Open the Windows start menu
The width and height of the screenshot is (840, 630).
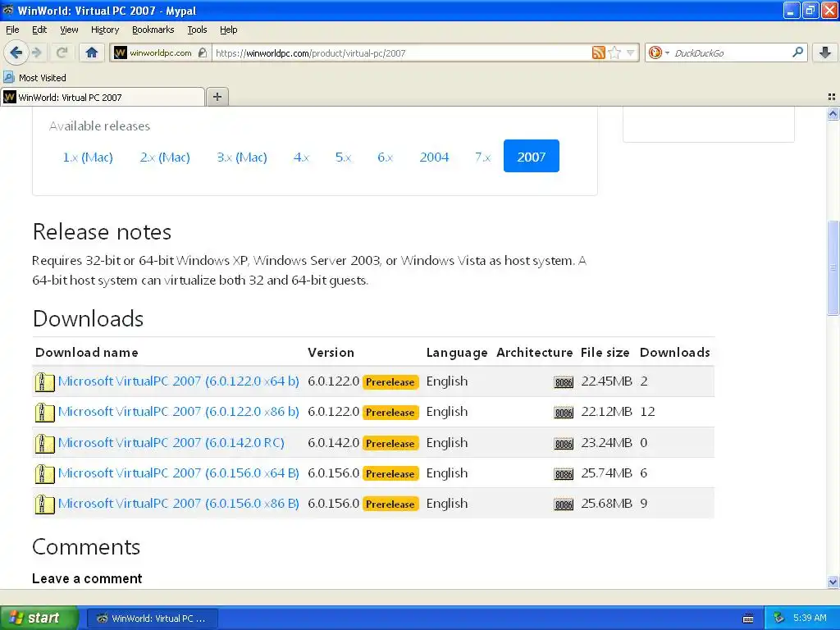39,618
